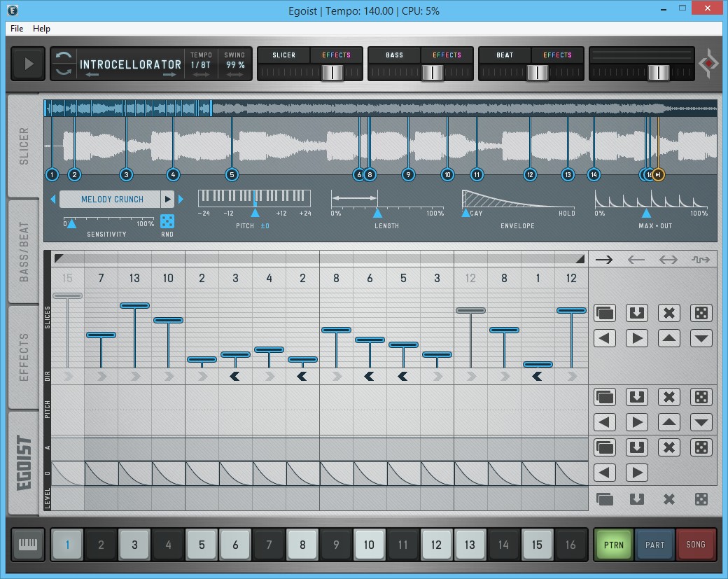Switch to the BASS/BEAT side tab

pyautogui.click(x=23, y=252)
